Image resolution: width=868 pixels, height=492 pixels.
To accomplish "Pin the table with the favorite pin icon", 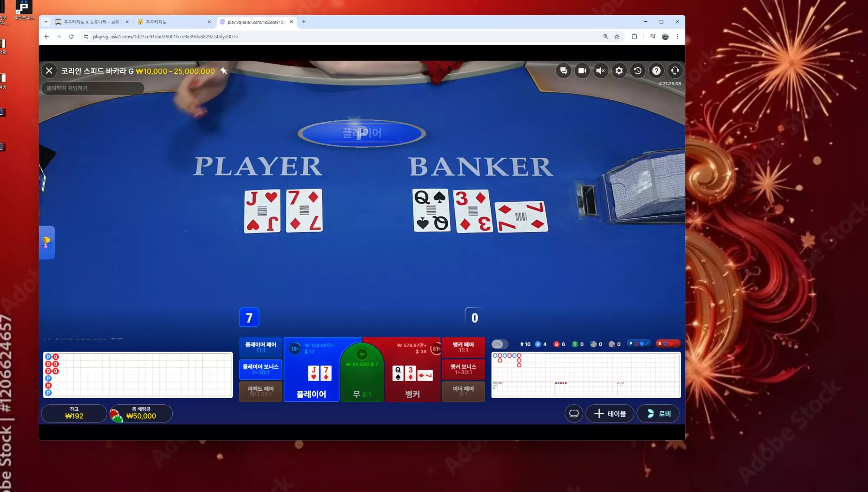I will (224, 70).
